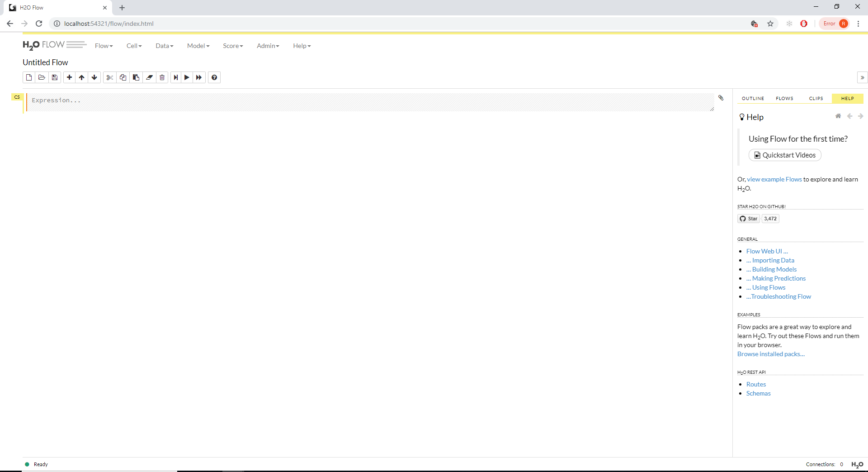The image size is (868, 472).
Task: Delete the cell using the trash icon
Action: pyautogui.click(x=162, y=77)
